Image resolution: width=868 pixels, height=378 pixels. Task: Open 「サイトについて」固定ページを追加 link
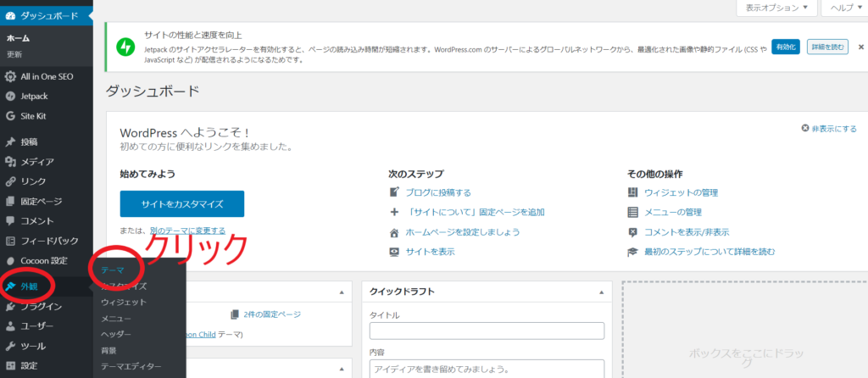click(x=476, y=212)
